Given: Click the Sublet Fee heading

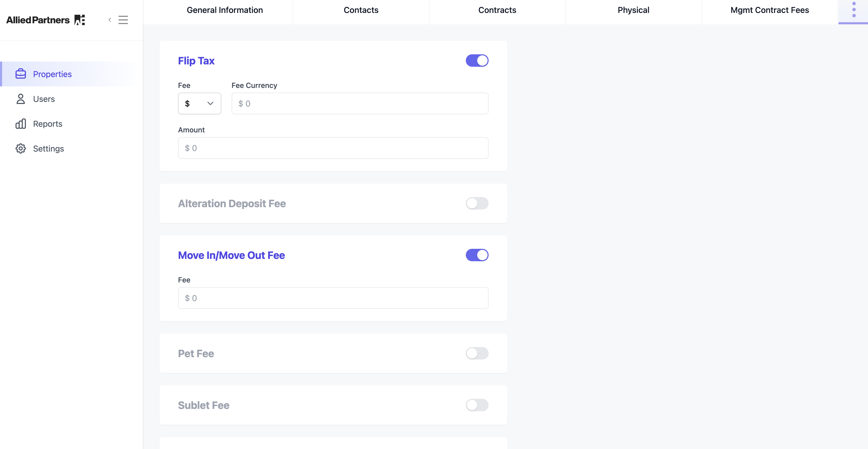Looking at the screenshot, I should (x=203, y=405).
